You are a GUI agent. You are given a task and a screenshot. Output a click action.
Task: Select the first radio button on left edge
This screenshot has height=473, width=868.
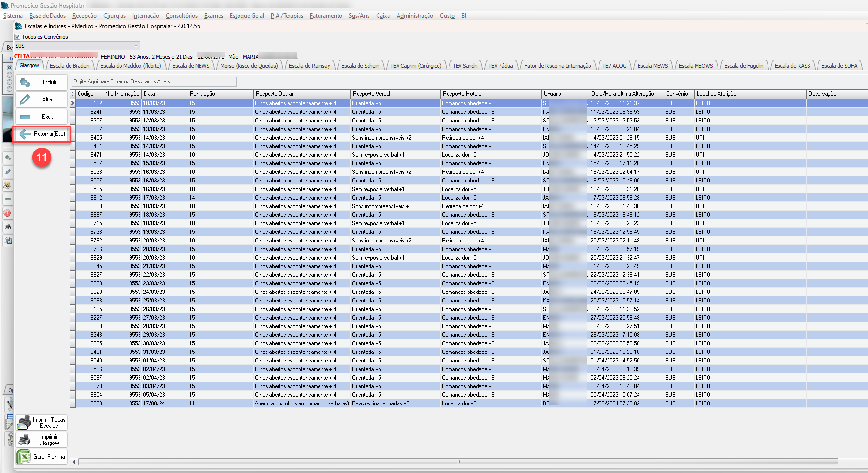9,68
